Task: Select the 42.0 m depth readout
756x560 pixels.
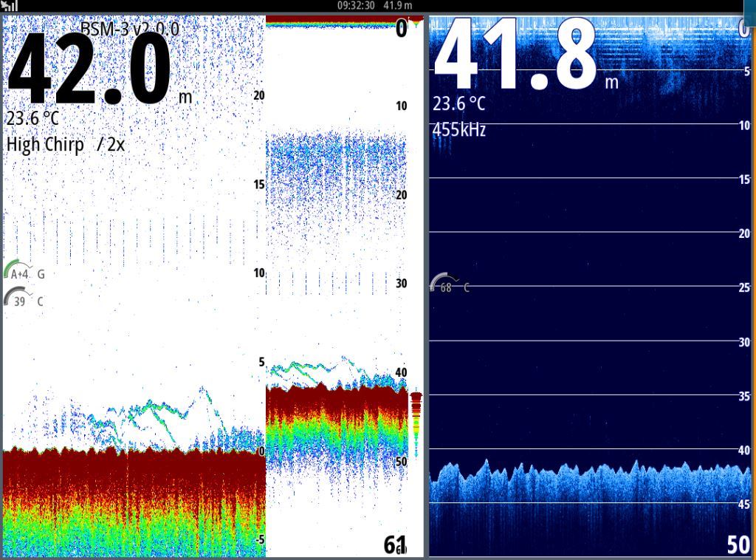Action: coord(90,70)
